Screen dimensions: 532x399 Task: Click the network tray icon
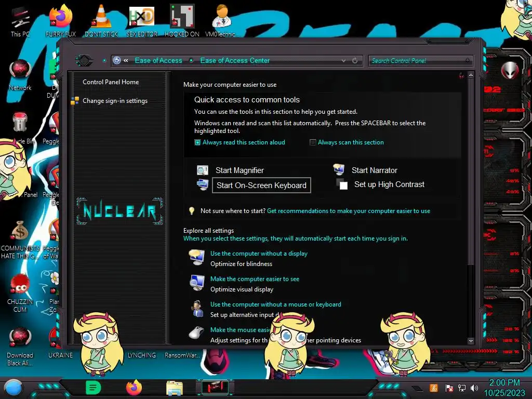[462, 388]
